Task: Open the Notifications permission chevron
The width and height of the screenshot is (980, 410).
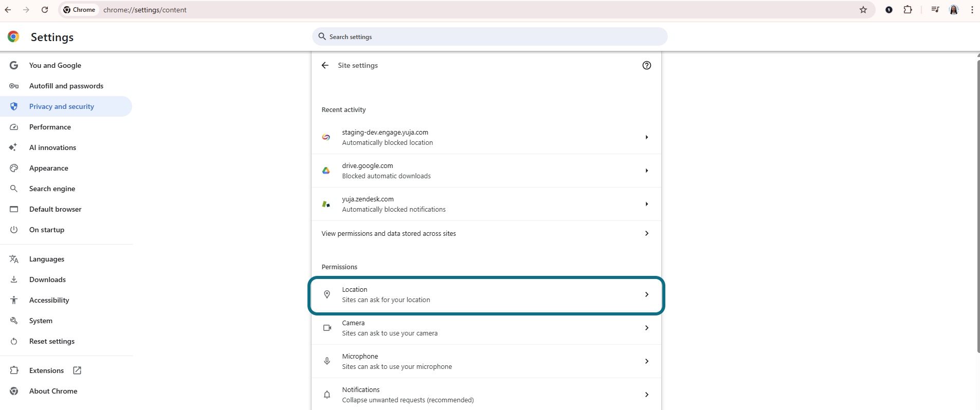Action: pyautogui.click(x=647, y=395)
